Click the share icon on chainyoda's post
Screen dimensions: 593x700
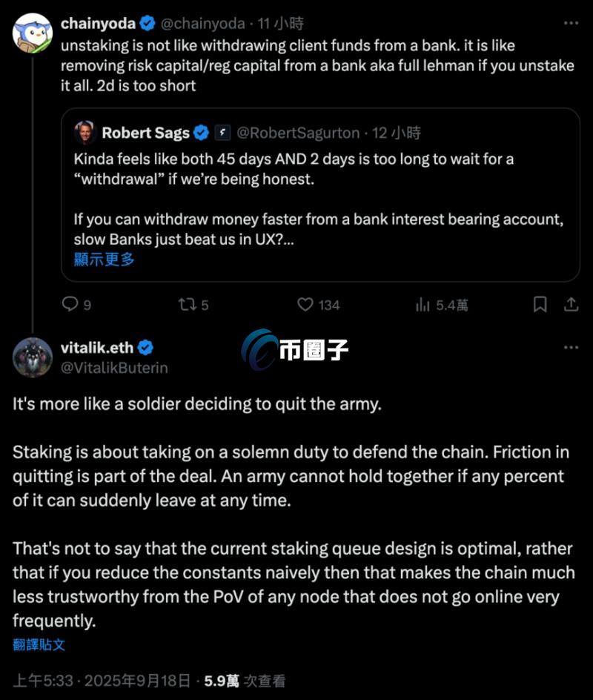point(572,304)
